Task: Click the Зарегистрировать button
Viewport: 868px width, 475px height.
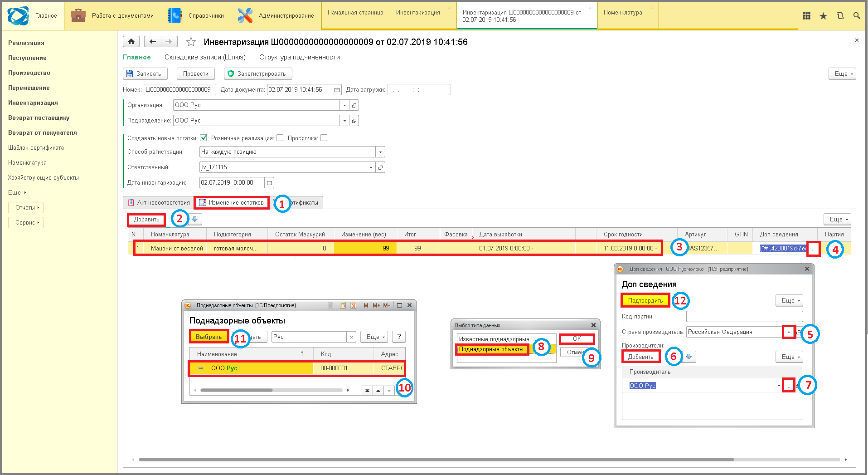Action: click(x=258, y=74)
